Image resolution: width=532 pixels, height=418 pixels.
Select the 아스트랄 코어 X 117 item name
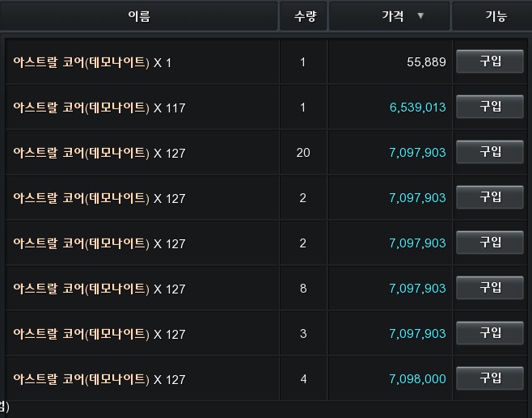99,108
